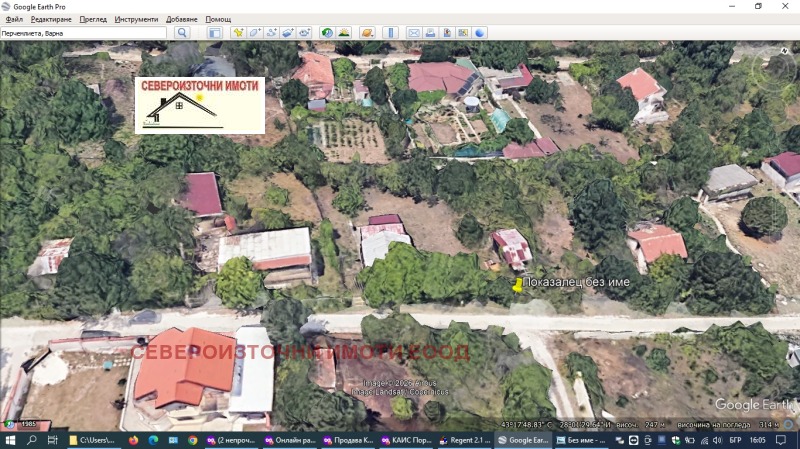Viewport: 800px width, 449px height.
Task: Open the volume speaker tray icon
Action: (x=718, y=440)
